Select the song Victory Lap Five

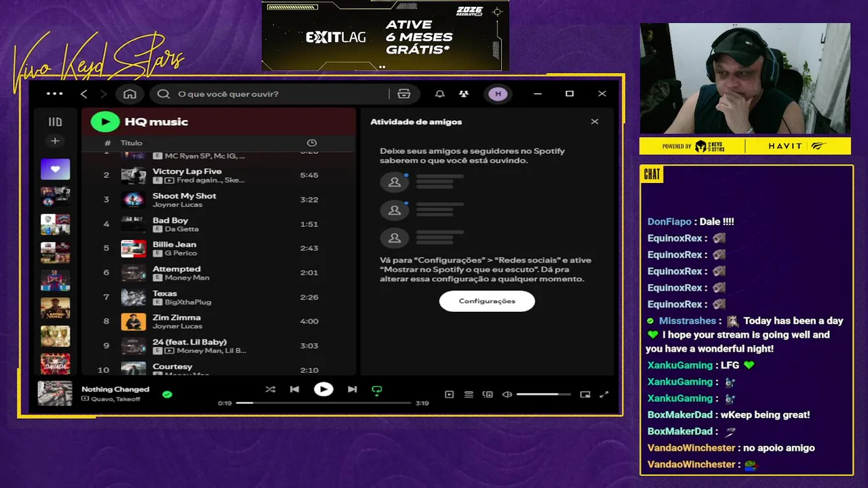(x=187, y=171)
